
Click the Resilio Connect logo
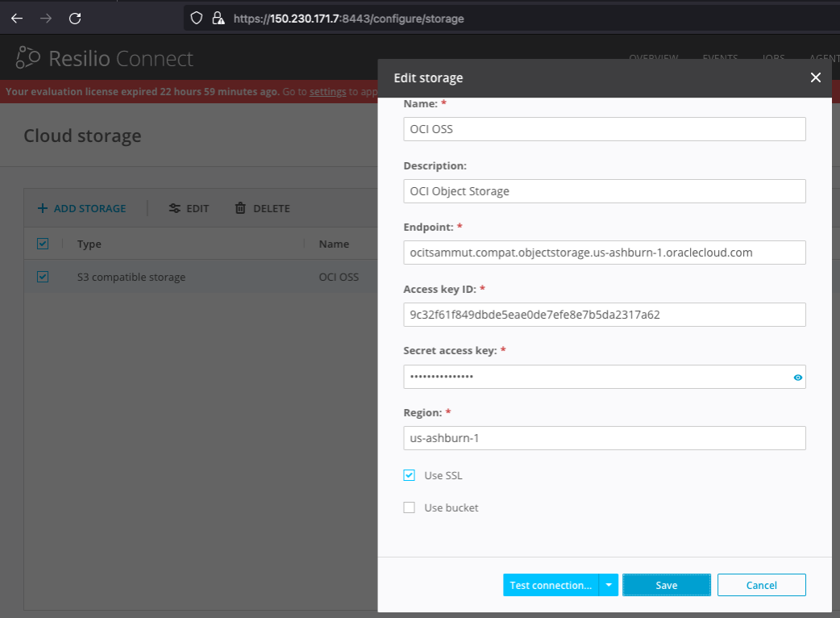(105, 57)
